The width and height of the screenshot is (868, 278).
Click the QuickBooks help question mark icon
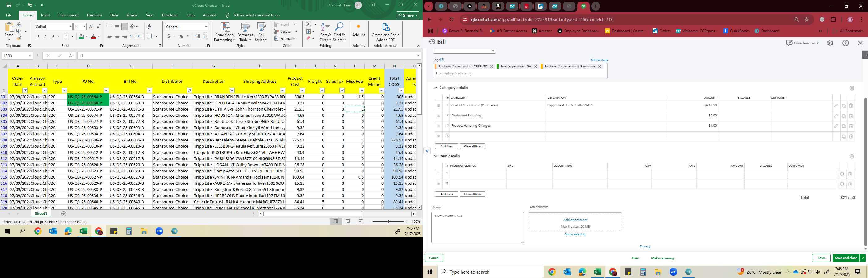click(x=845, y=43)
